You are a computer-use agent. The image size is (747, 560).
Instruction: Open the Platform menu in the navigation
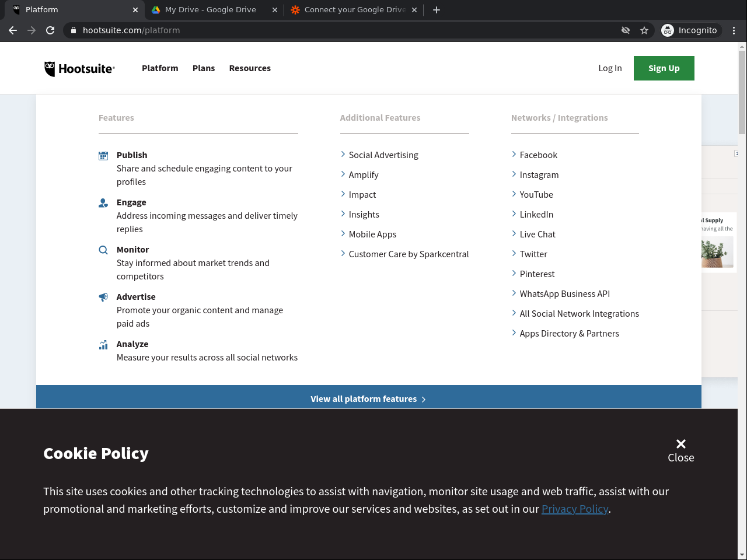tap(160, 68)
